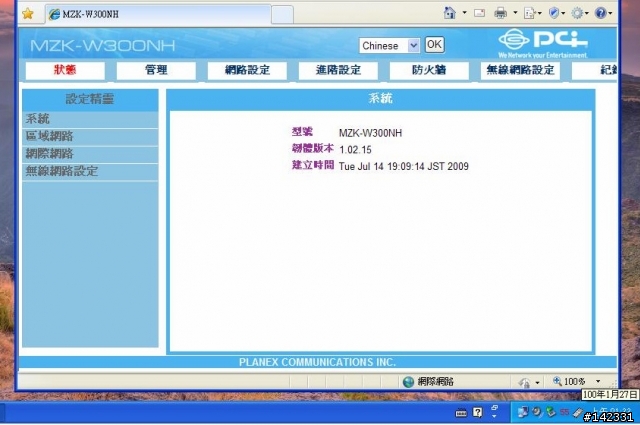Click the IE Home toolbar icon
This screenshot has height=425, width=640.
coord(449,13)
